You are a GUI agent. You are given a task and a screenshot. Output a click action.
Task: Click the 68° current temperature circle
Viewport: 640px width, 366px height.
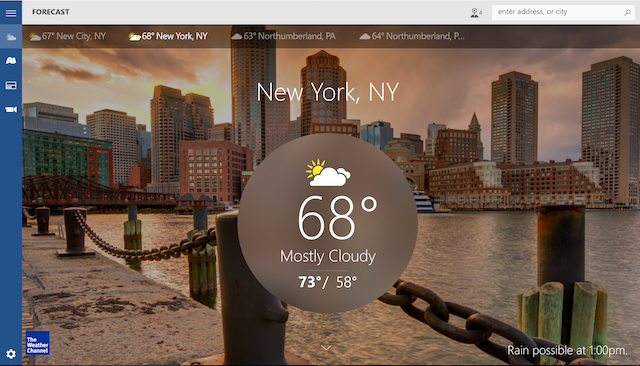[x=328, y=223]
